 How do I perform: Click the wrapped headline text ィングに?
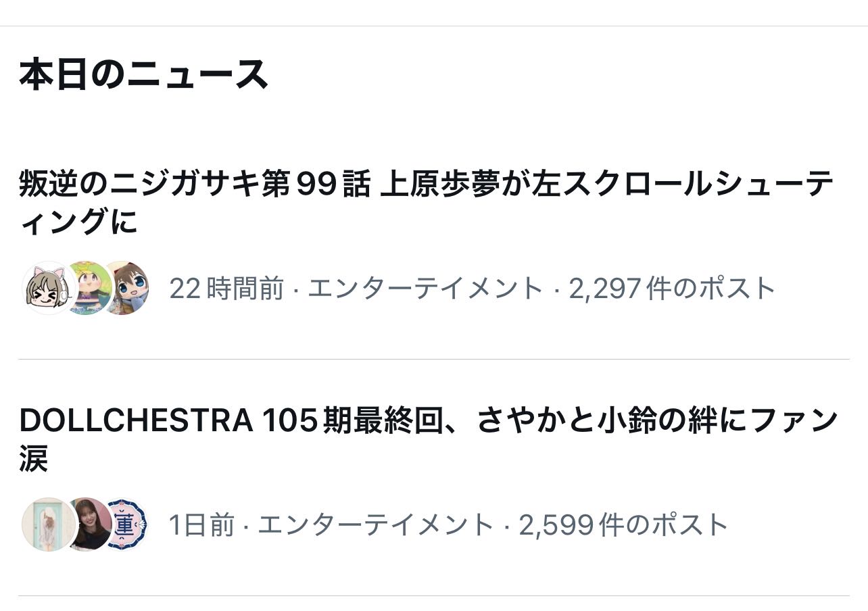click(x=78, y=222)
